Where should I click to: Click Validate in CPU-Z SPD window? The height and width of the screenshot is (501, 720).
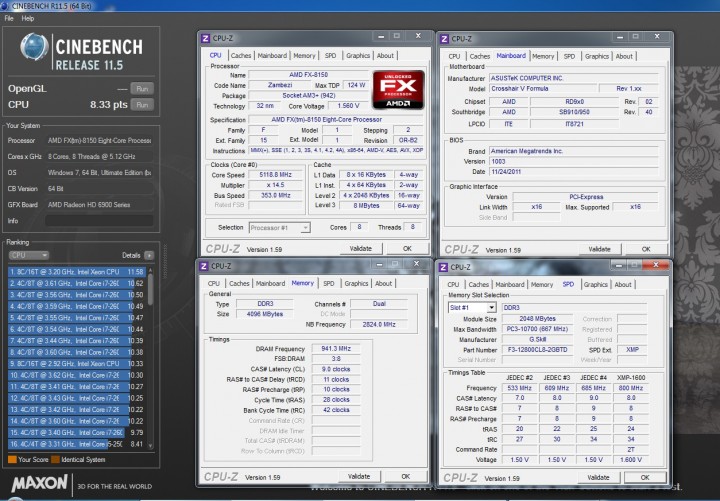coord(598,478)
